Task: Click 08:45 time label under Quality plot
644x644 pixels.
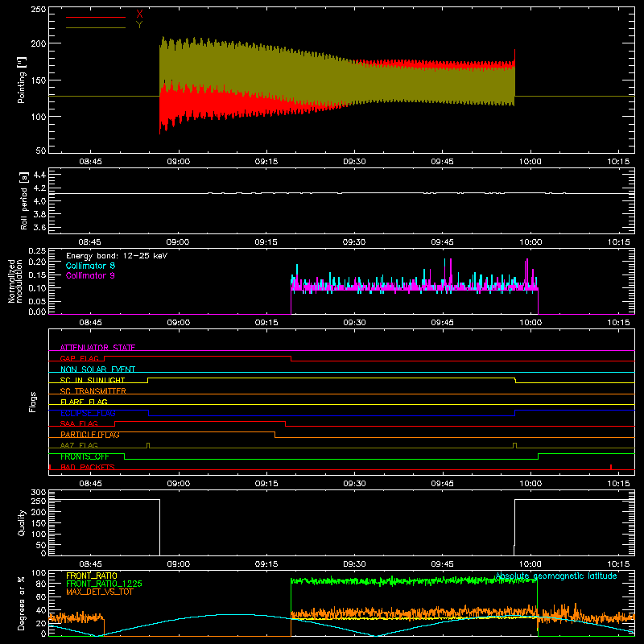Action: click(x=90, y=564)
